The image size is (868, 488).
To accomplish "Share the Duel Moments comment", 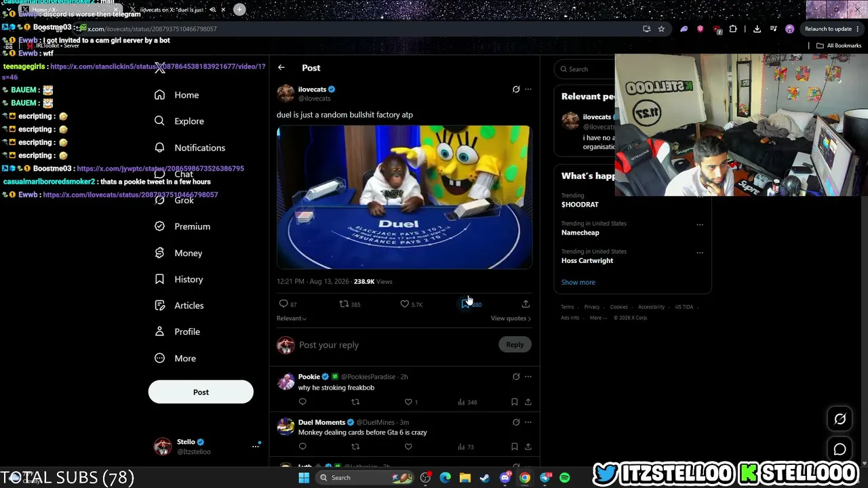I will [x=528, y=447].
